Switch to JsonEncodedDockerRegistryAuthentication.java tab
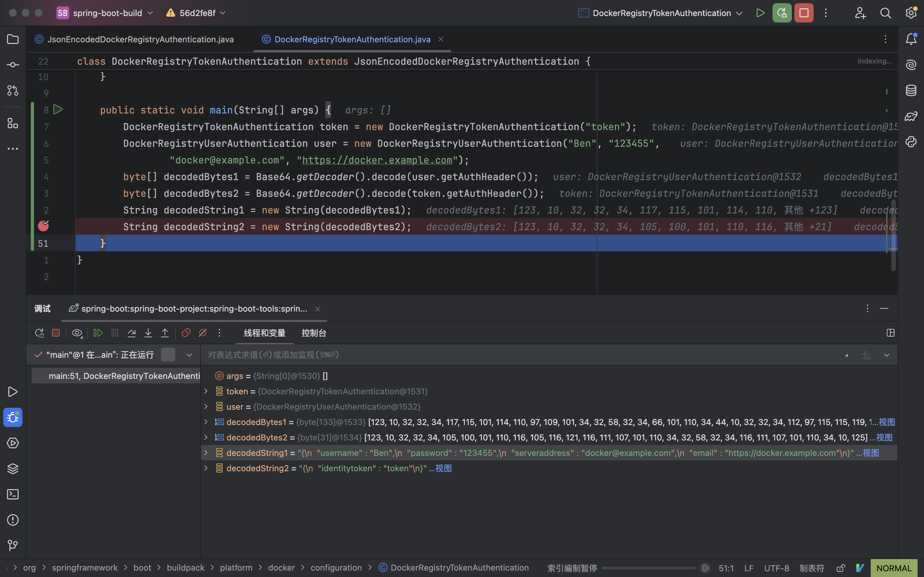Image resolution: width=924 pixels, height=577 pixels. (x=140, y=39)
